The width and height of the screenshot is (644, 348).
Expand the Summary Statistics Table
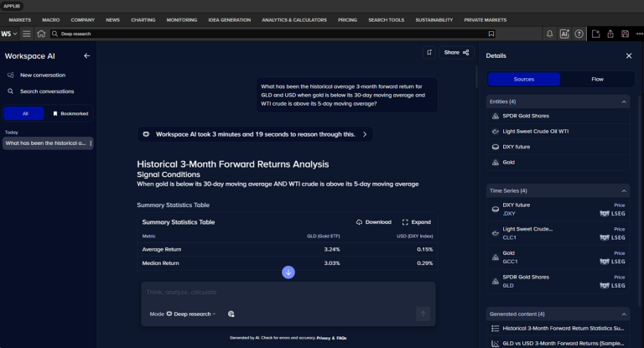(417, 222)
